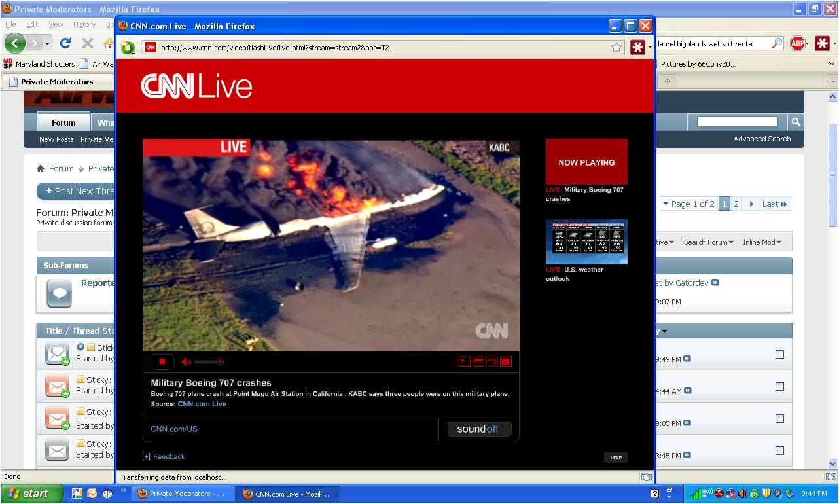Image resolution: width=839 pixels, height=504 pixels.
Task: Toggle the sound off button
Action: (x=479, y=429)
